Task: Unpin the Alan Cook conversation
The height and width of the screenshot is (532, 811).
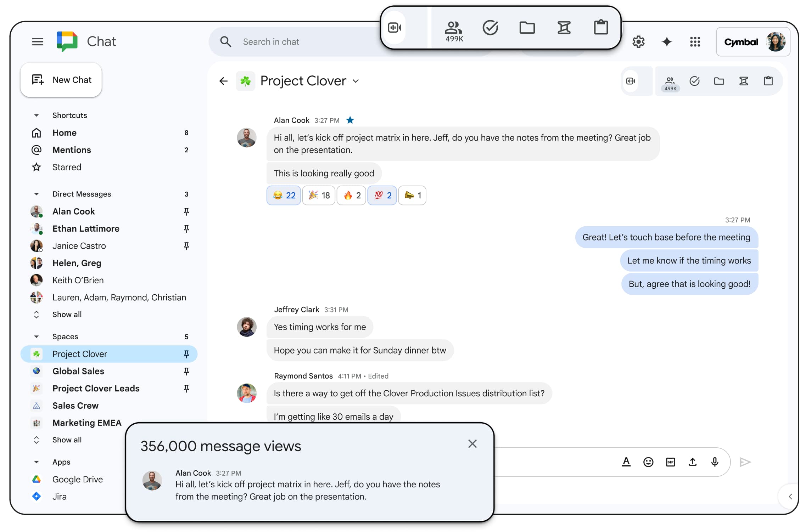Action: click(186, 211)
